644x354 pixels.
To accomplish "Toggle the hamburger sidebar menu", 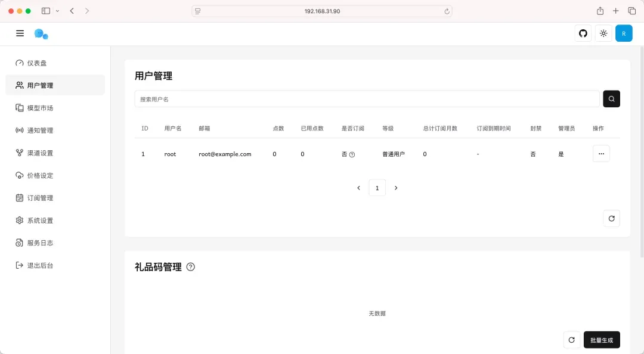I will tap(20, 33).
